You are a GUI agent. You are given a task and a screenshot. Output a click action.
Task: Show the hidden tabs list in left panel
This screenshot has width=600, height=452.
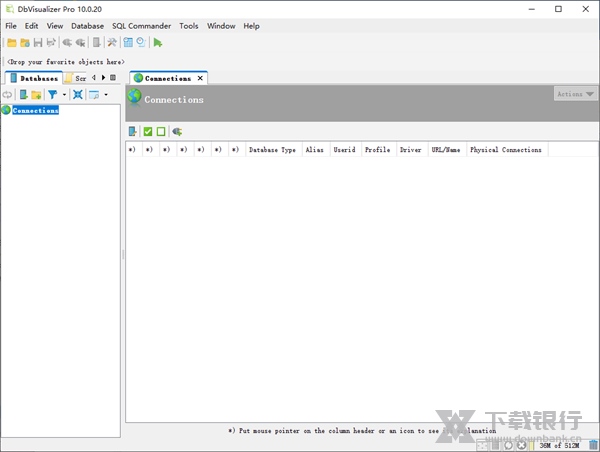[112, 77]
